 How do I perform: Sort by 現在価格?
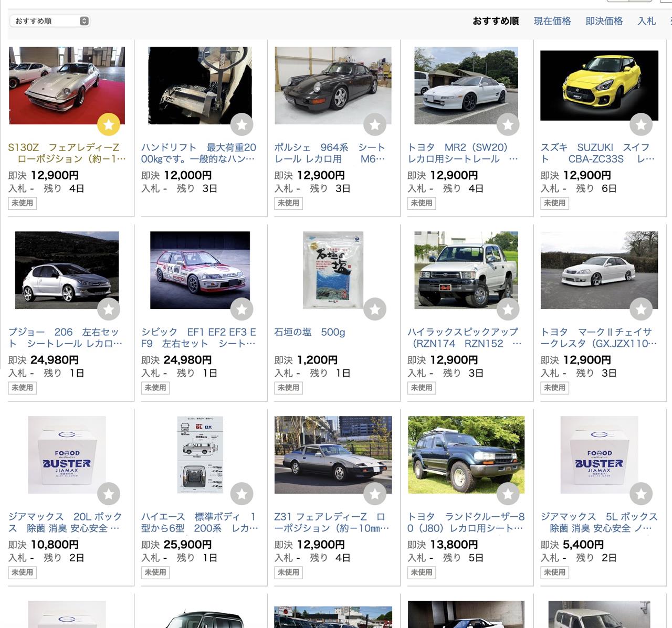pos(552,21)
